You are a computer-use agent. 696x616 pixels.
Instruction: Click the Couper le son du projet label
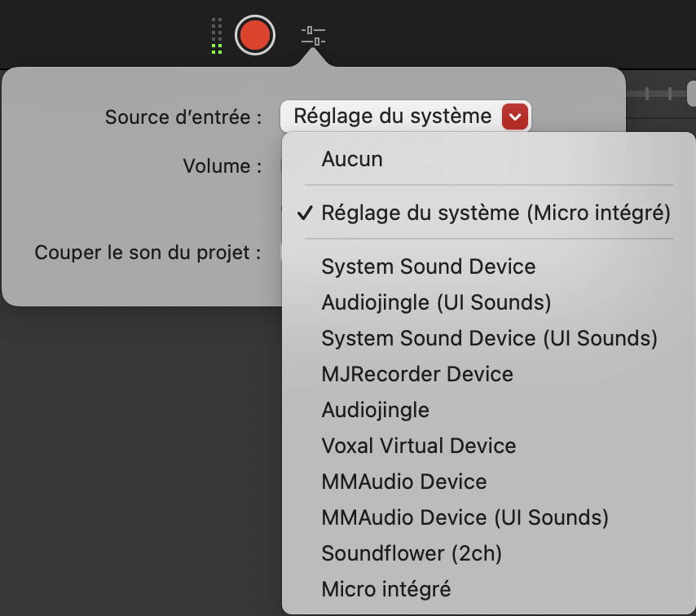click(x=148, y=253)
